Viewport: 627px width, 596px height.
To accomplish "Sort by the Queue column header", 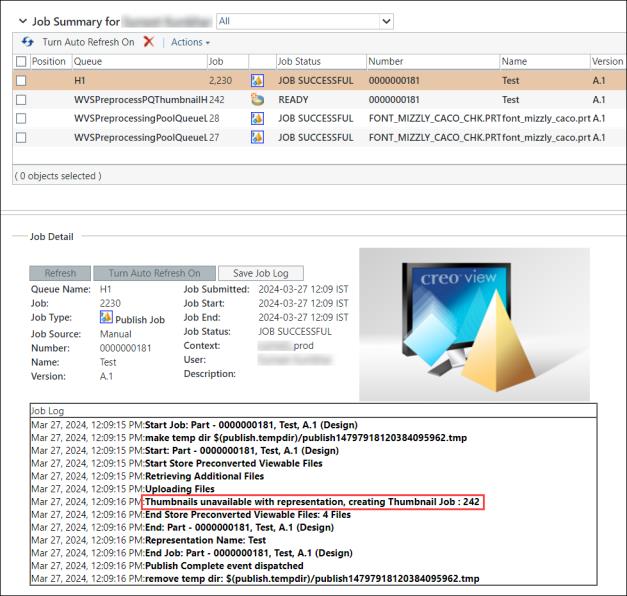I will pos(88,62).
